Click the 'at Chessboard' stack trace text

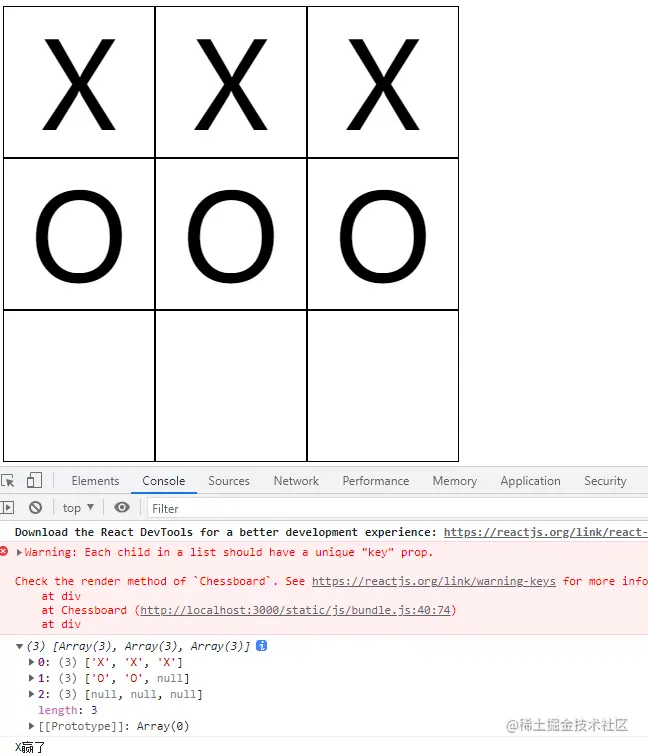pyautogui.click(x=84, y=610)
